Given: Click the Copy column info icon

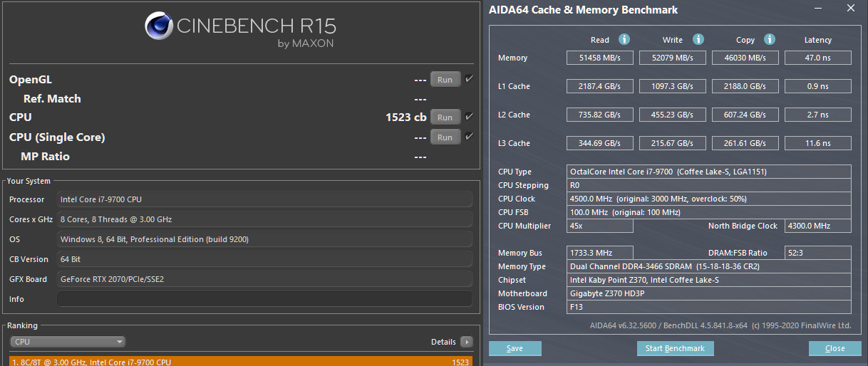Looking at the screenshot, I should (x=769, y=40).
